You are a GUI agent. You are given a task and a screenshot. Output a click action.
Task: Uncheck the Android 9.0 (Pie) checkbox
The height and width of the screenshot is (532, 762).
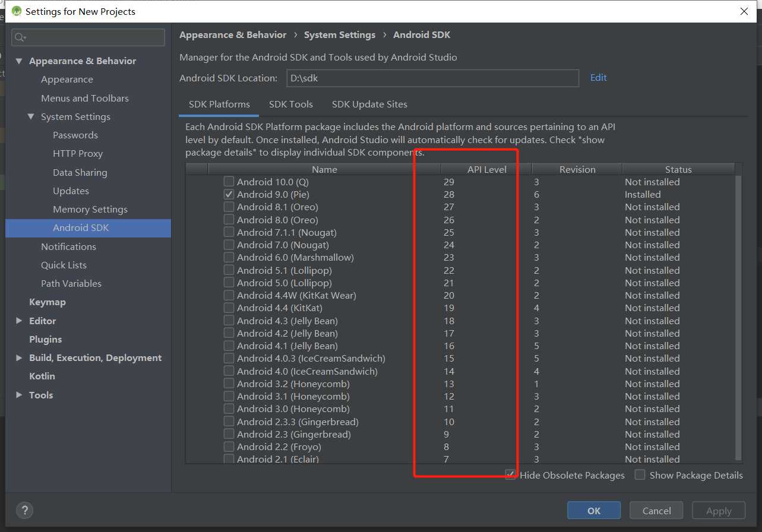[x=229, y=194]
